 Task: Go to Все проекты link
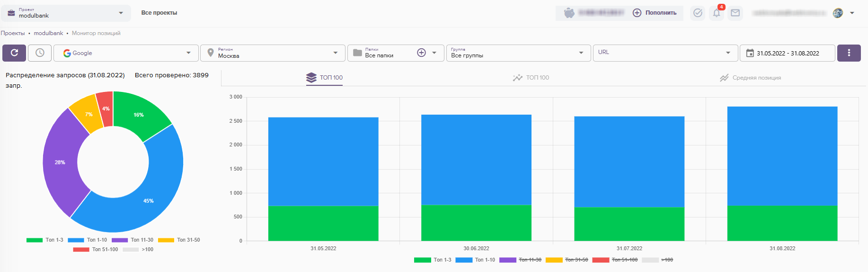[x=159, y=13]
